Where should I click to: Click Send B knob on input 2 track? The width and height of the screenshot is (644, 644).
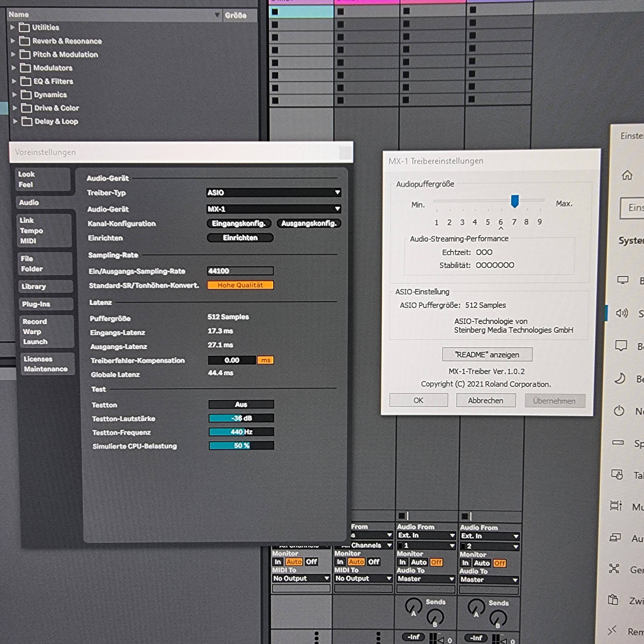(498, 619)
